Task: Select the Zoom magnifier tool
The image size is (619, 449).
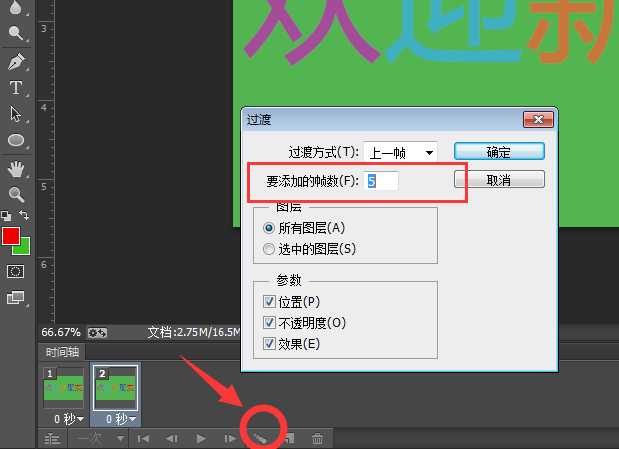Action: tap(16, 195)
